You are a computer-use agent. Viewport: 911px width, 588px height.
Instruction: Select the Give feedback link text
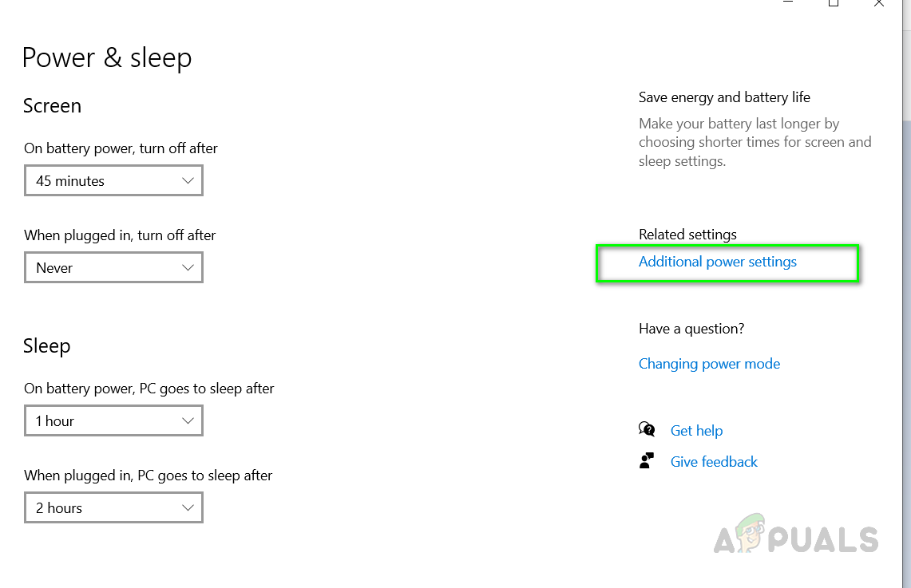714,462
